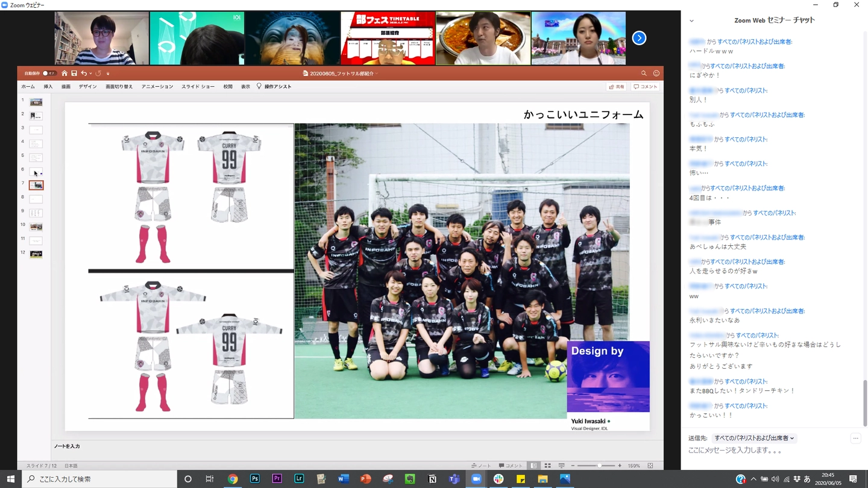The width and height of the screenshot is (868, 488).
Task: Click the zoom slider handle in status bar
Action: pos(599,466)
